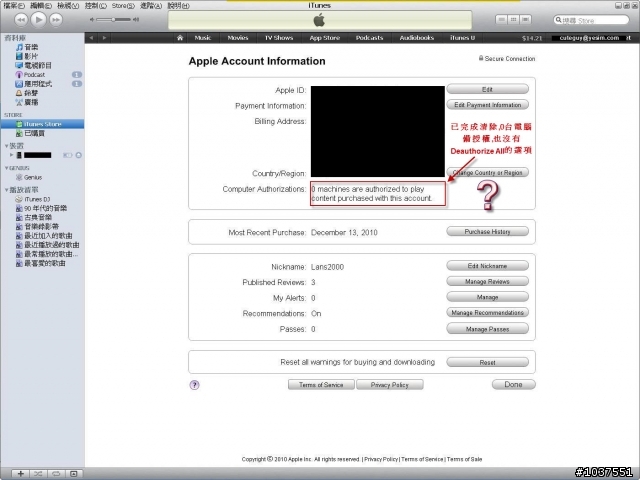
Task: Click Change Country or Region button
Action: [487, 172]
